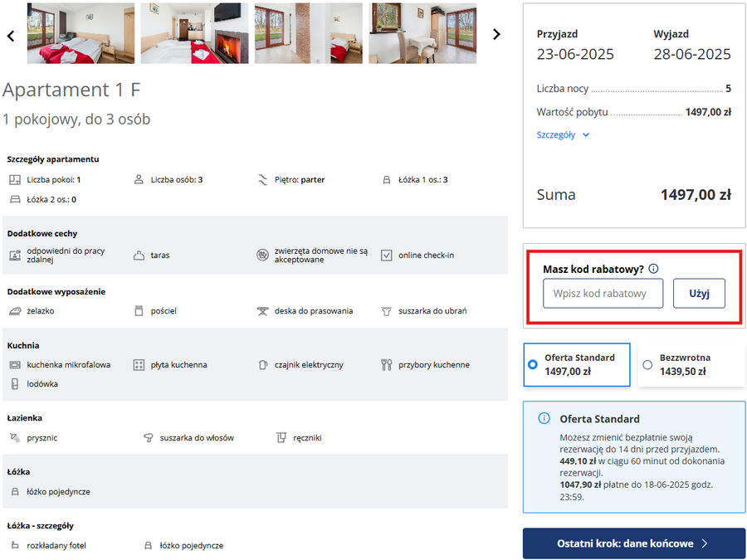Screen dimensions: 747x560
Task: Click the Użyj discount code button
Action: coord(699,294)
